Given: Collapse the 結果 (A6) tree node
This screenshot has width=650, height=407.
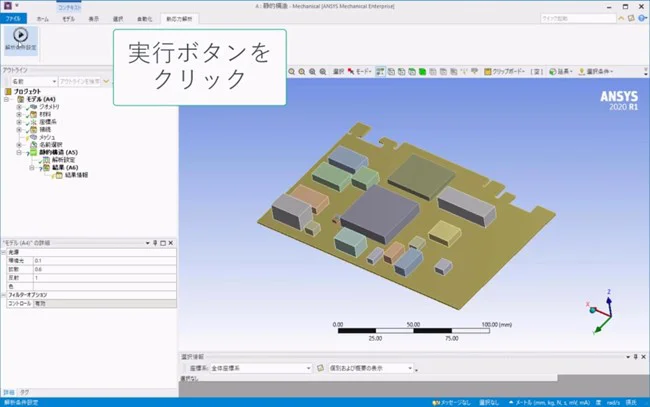Looking at the screenshot, I should [x=32, y=168].
